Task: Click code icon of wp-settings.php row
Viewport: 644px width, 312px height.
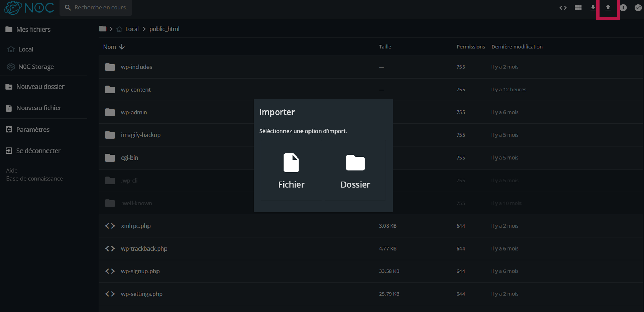Action: point(110,294)
